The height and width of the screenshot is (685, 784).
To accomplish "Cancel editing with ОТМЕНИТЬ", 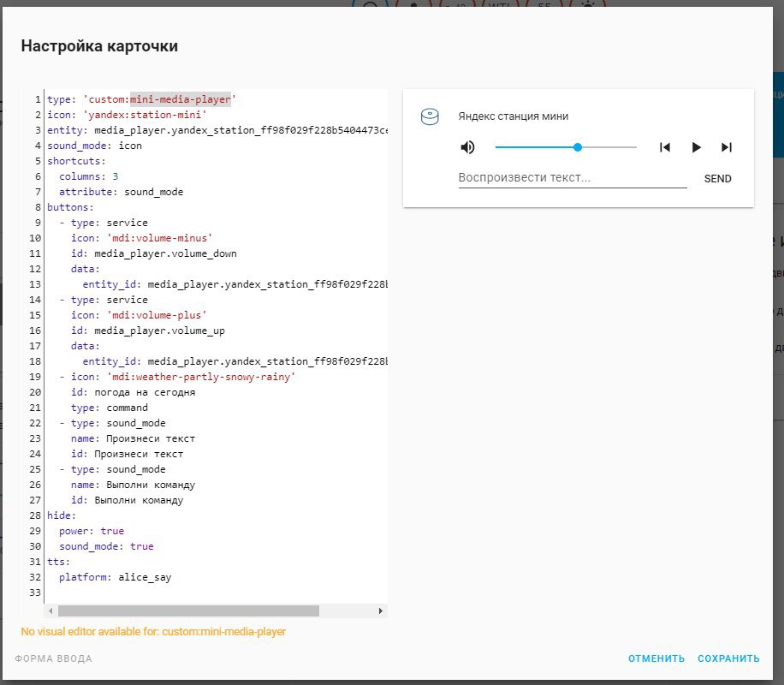I will (x=656, y=658).
